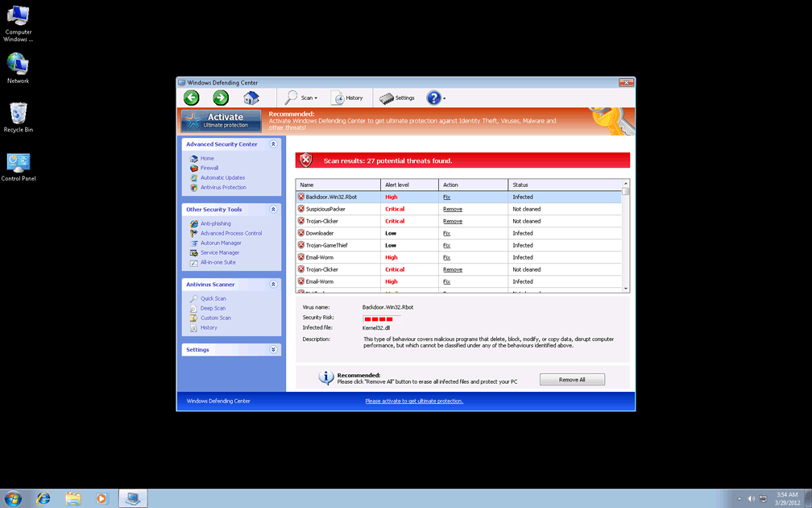812x508 pixels.
Task: Open Deep Scan from Antivirus Scanner
Action: coord(213,308)
